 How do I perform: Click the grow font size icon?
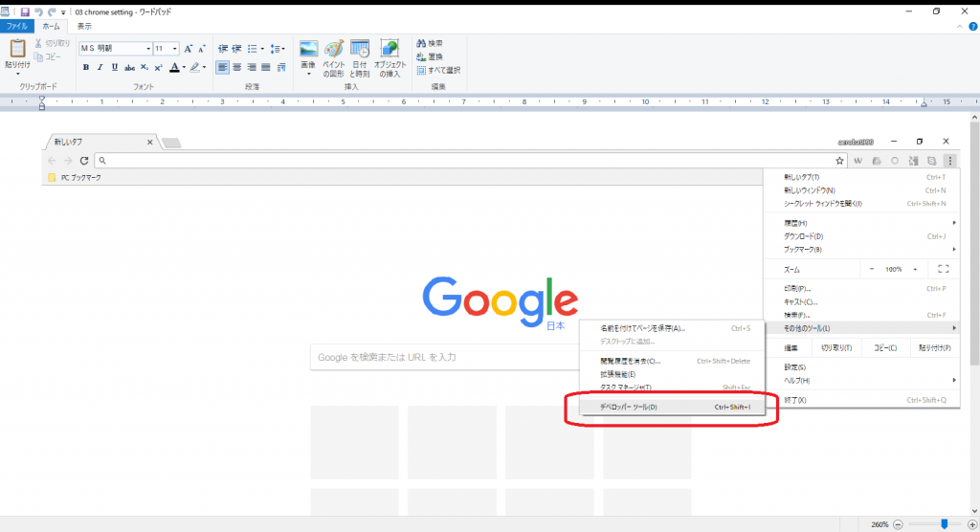tap(189, 49)
